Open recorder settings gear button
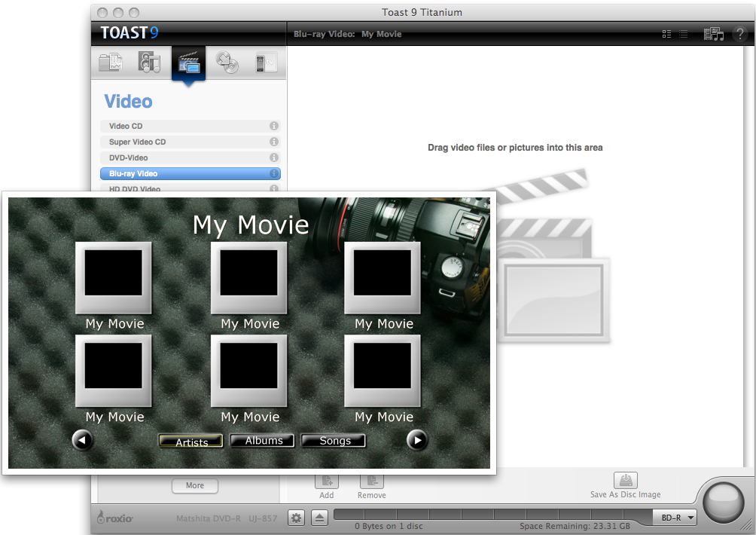 pyautogui.click(x=296, y=518)
